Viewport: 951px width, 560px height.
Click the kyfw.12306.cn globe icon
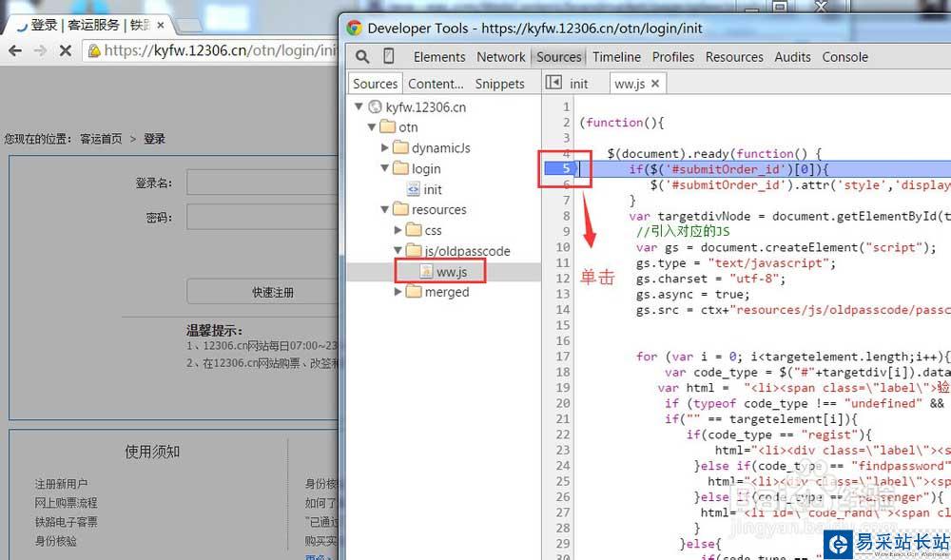(x=376, y=107)
